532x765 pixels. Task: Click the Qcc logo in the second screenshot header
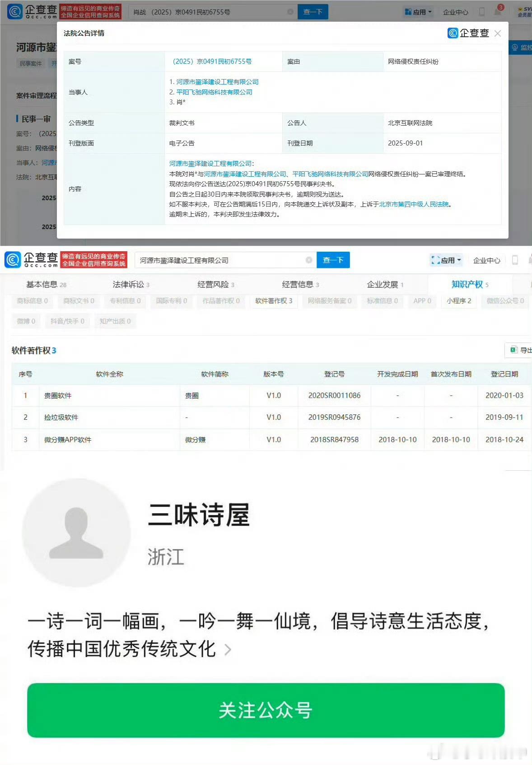(31, 260)
